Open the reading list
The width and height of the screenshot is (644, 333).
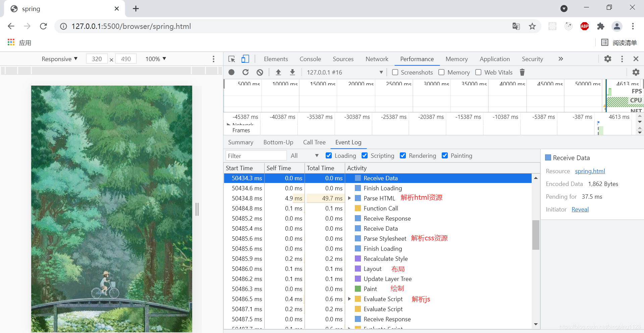(619, 43)
